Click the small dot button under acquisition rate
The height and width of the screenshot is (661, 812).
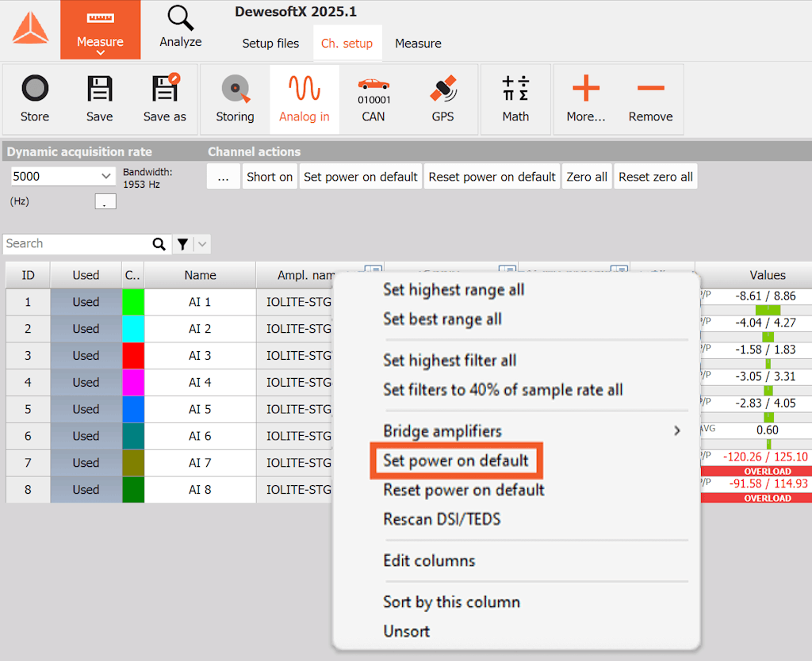[x=105, y=201]
